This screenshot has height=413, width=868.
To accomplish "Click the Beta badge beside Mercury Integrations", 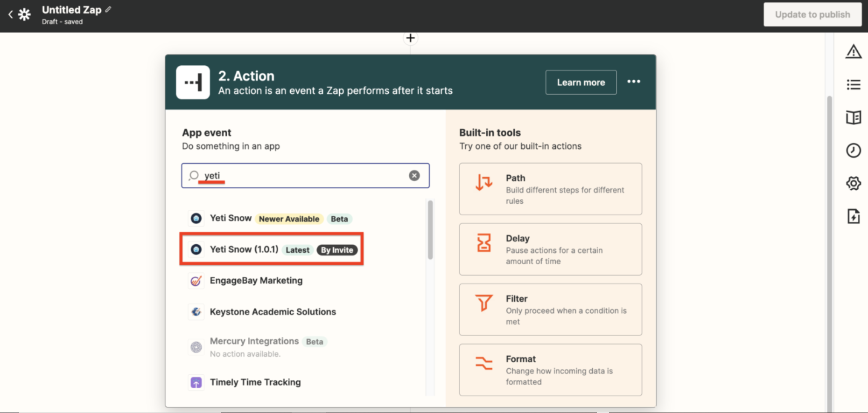I will click(315, 342).
